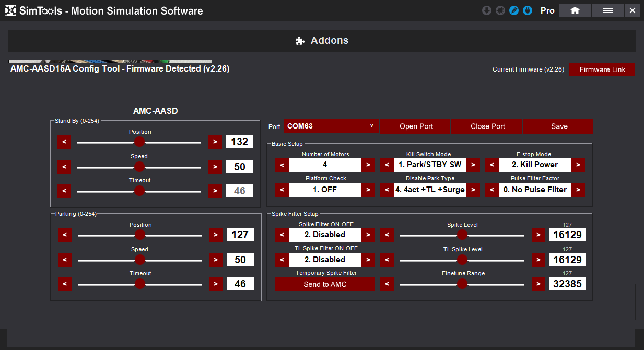Increase Parking Speed value
The width and height of the screenshot is (644, 350).
click(216, 260)
